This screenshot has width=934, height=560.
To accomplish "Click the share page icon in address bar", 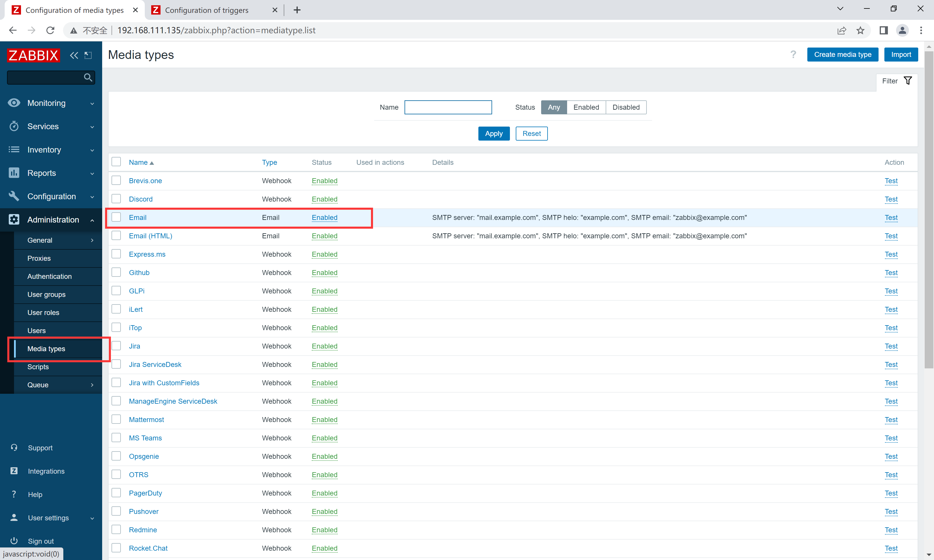I will 841,30.
